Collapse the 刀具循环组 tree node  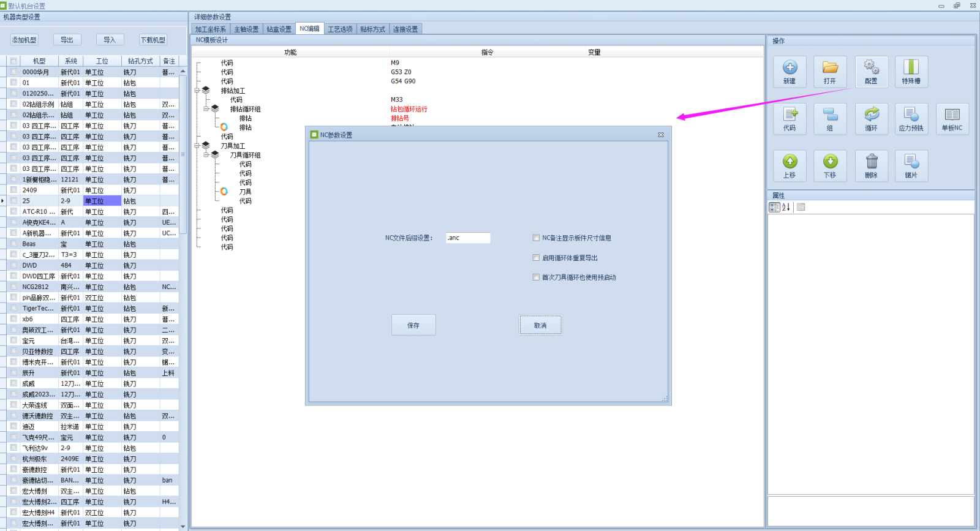pyautogui.click(x=206, y=155)
